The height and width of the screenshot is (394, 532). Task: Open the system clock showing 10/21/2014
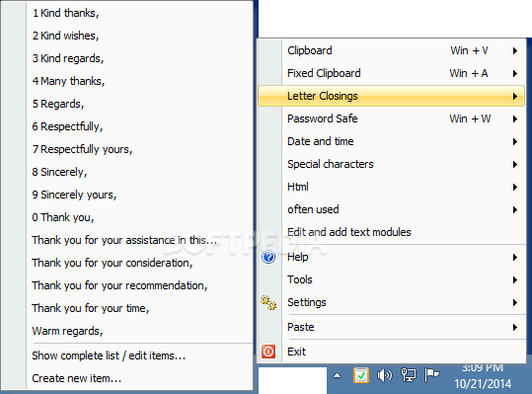[483, 376]
